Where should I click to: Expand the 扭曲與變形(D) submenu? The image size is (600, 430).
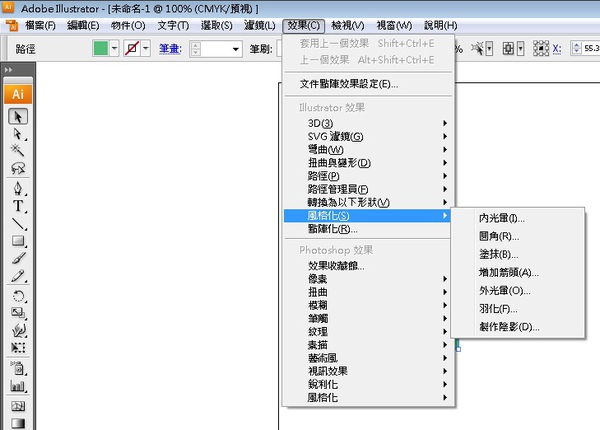[368, 163]
